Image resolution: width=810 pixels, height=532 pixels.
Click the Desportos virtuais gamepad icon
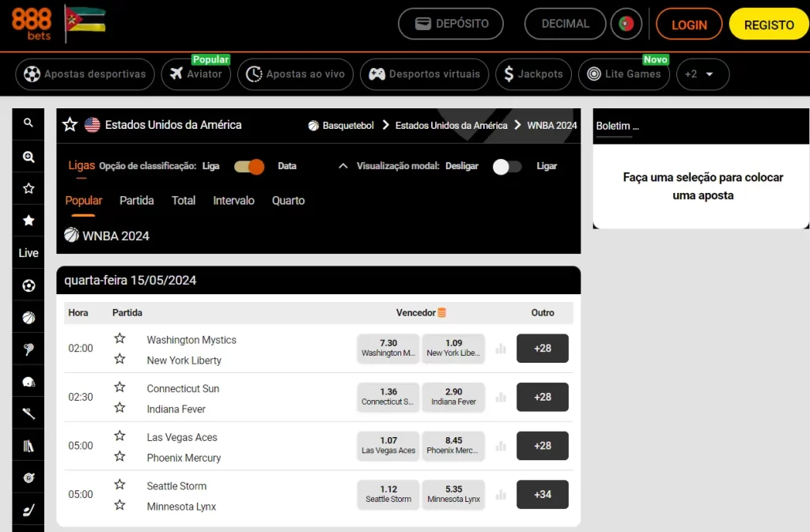pos(378,74)
